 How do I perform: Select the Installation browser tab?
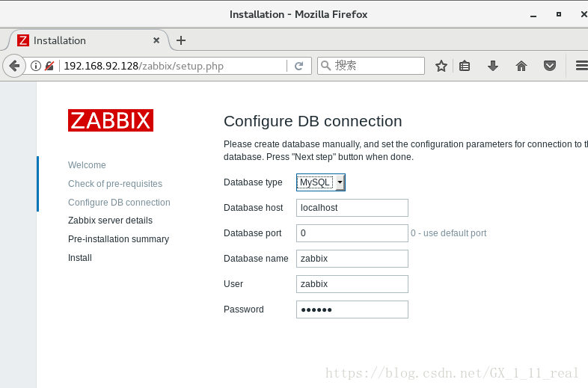(x=88, y=40)
